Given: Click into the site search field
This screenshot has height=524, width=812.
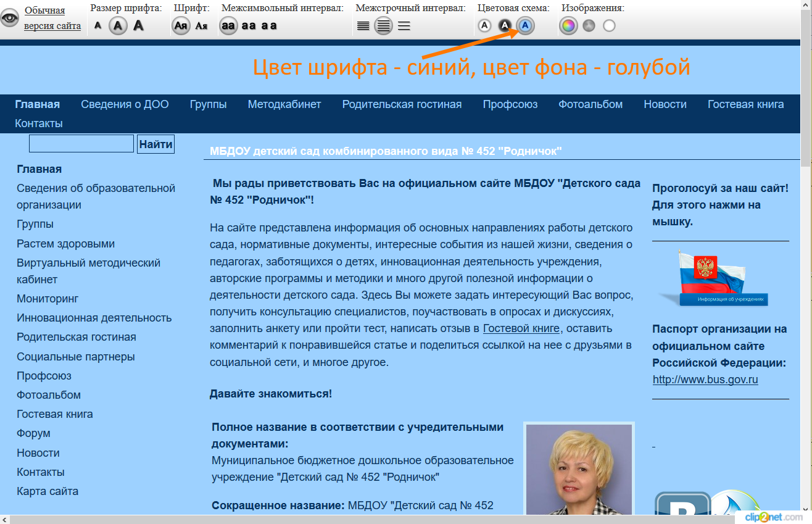Looking at the screenshot, I should [x=81, y=144].
